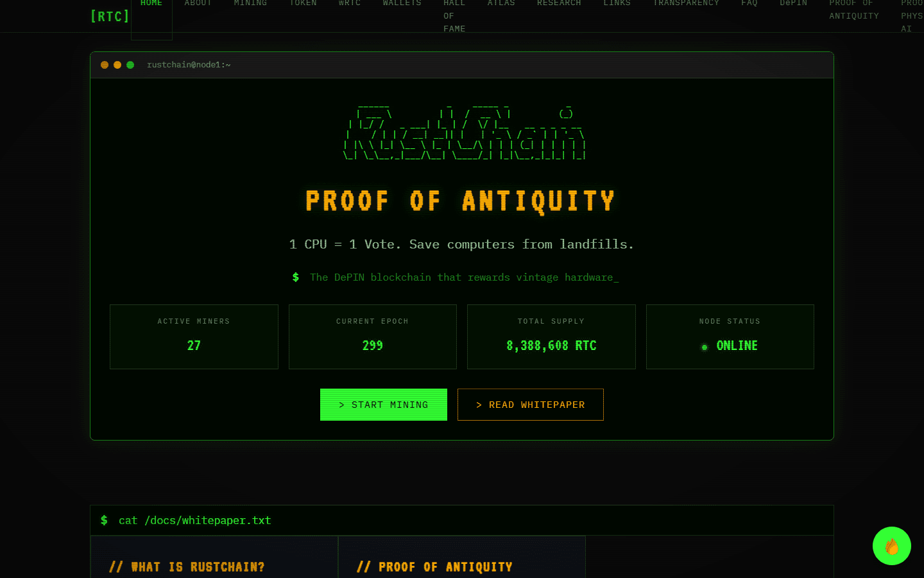Open HALL OF FAME page
924x578 pixels.
[x=454, y=15]
